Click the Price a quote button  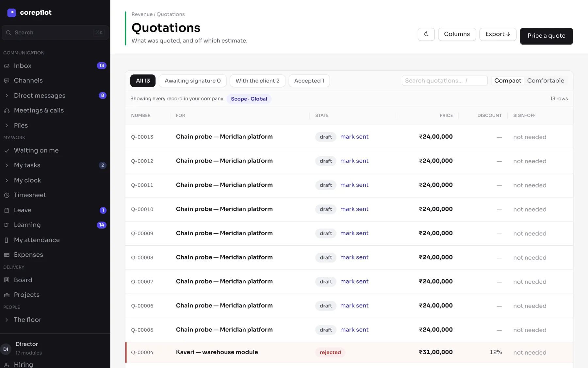546,36
